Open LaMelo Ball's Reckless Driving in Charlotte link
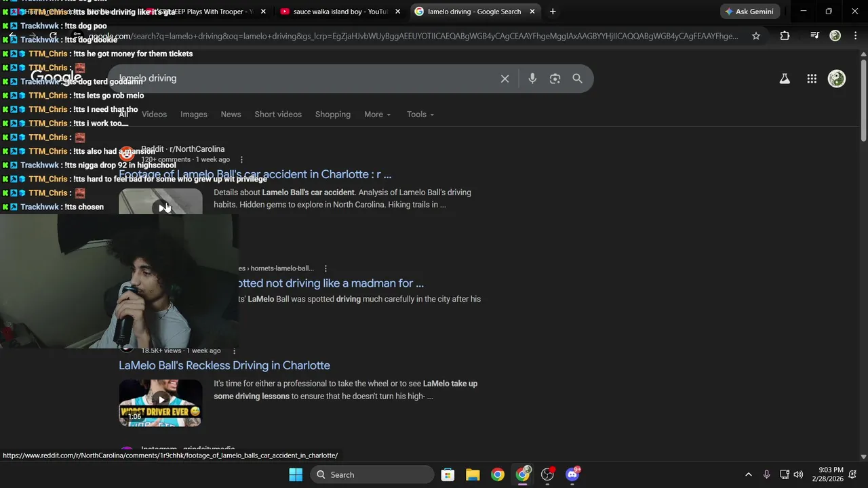 [x=224, y=365]
